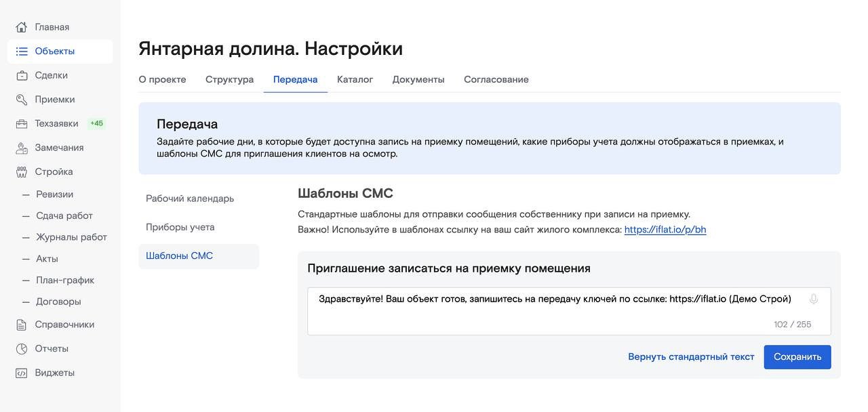
Task: Click the code icon beside Виджеты
Action: click(x=22, y=373)
